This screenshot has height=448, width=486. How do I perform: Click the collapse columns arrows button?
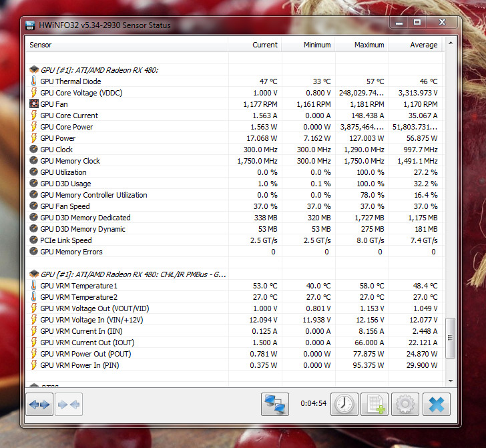(69, 404)
